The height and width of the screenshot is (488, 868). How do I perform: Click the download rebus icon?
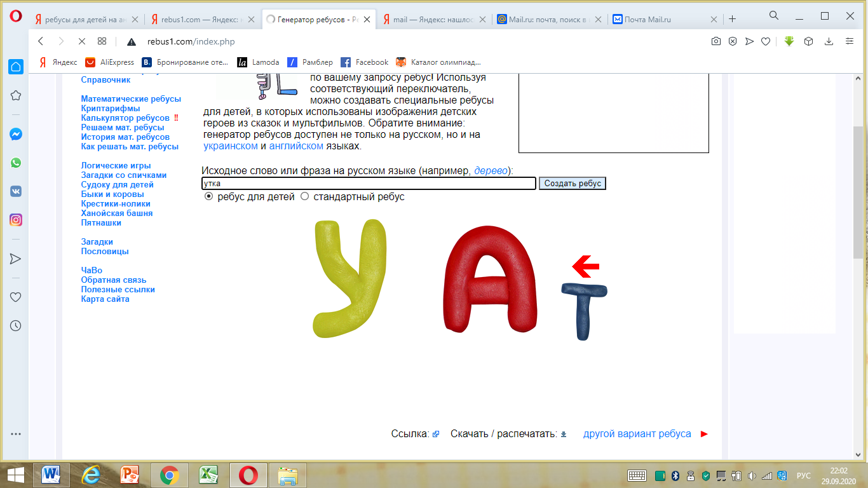[x=563, y=435]
